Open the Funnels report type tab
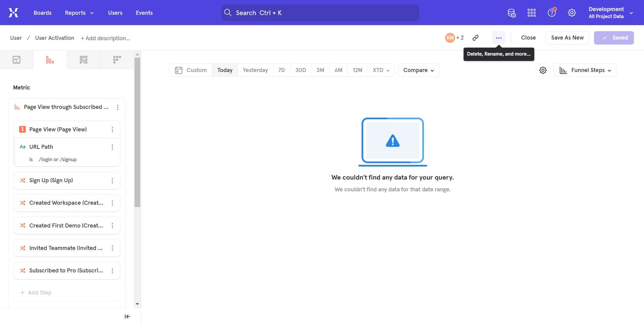 click(x=50, y=60)
